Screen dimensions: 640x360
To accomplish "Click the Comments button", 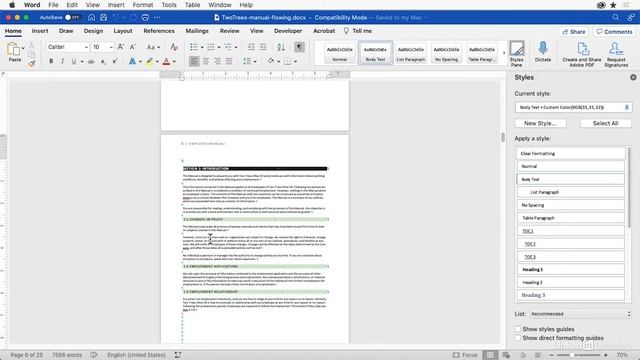I will click(614, 31).
